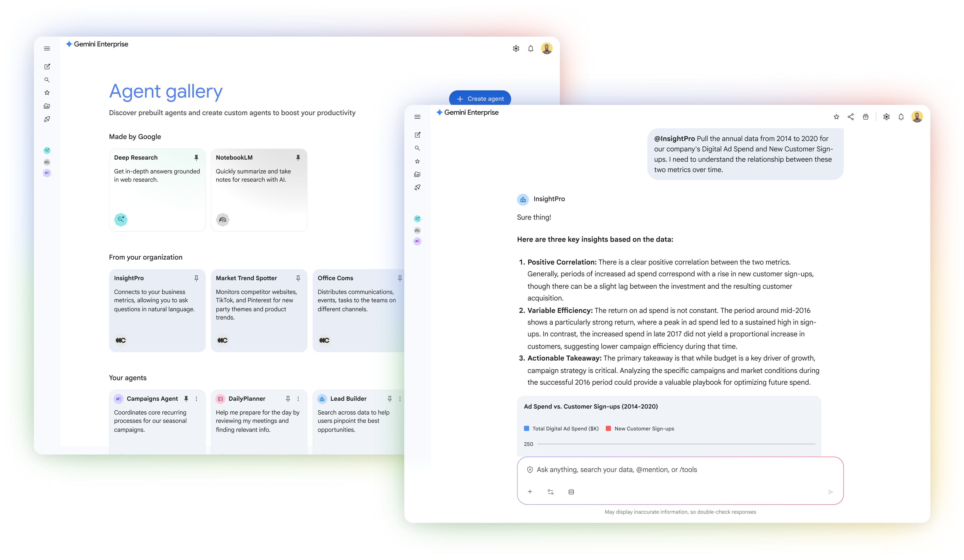Open notifications via the bell icon
Screen dimensions: 964x560
tap(901, 117)
